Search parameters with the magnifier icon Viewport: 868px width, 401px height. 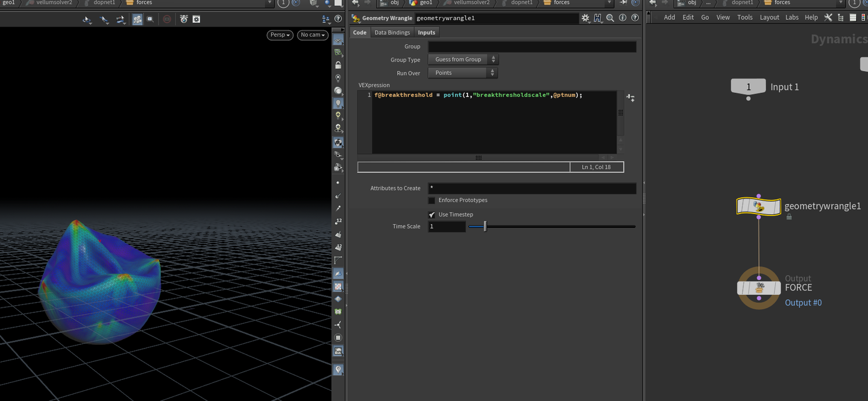[x=610, y=18]
